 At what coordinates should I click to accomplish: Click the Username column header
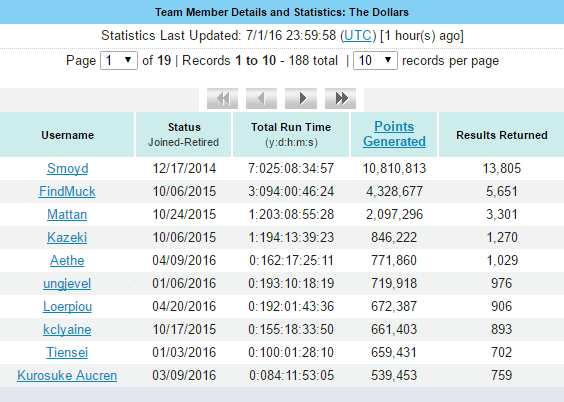(67, 135)
